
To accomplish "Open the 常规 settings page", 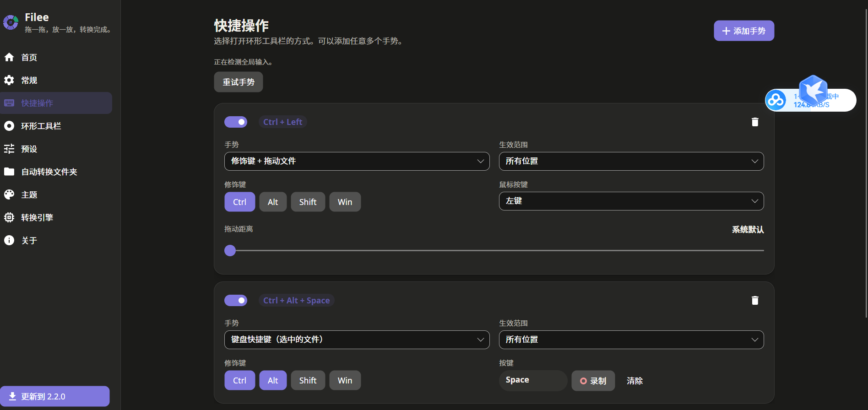I will click(x=56, y=80).
